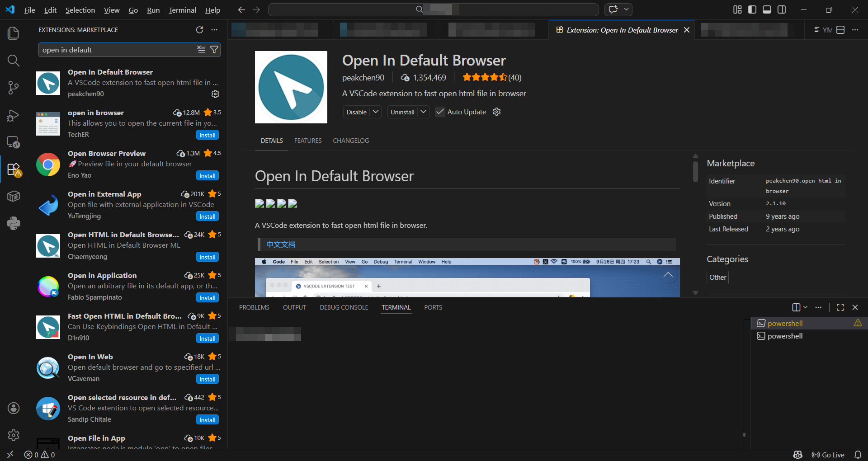Expand the Uninstall button dropdown arrow
This screenshot has width=868, height=461.
[423, 112]
